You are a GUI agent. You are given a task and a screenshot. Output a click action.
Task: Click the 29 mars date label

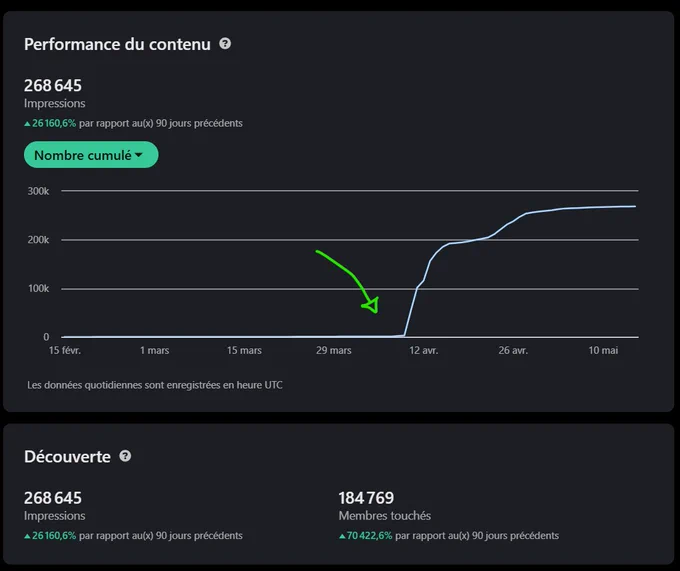point(333,350)
